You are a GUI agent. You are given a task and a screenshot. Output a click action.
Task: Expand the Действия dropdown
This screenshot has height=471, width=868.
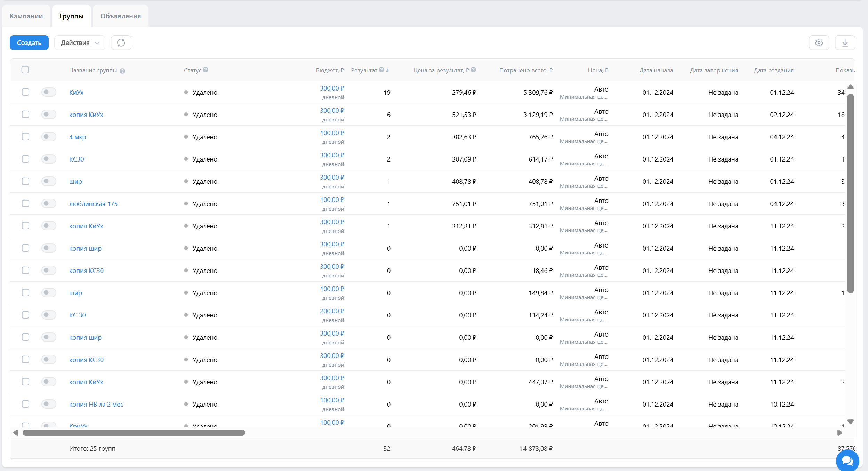tap(80, 43)
